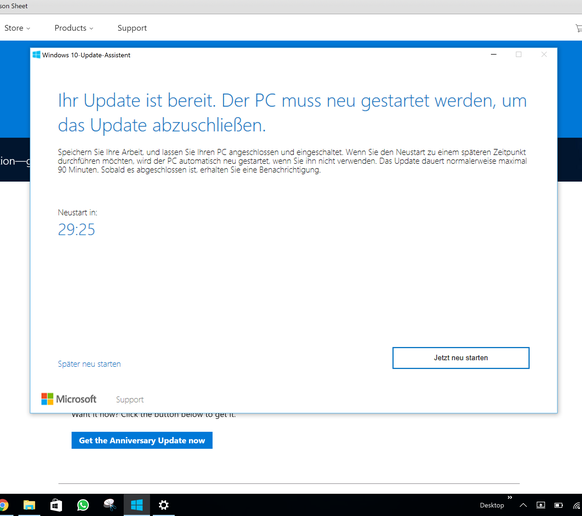The image size is (582, 516).
Task: Minimize the Windows 10-Update-Assistent window
Action: pyautogui.click(x=494, y=55)
